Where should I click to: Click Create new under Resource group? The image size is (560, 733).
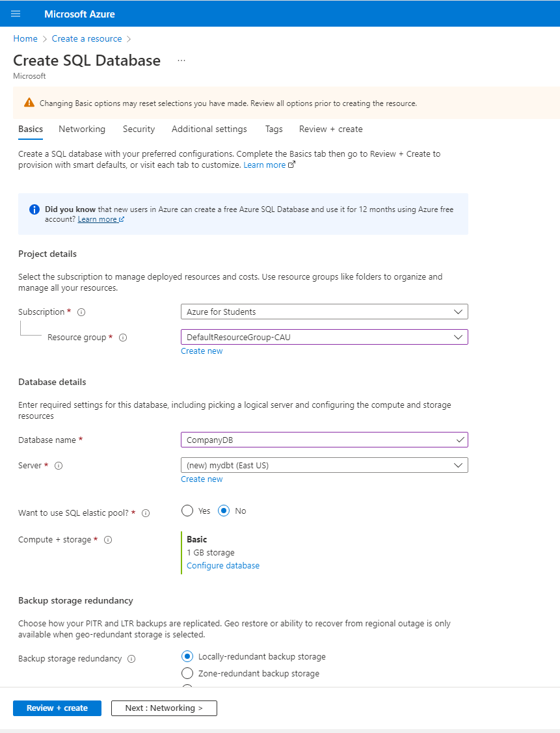202,351
